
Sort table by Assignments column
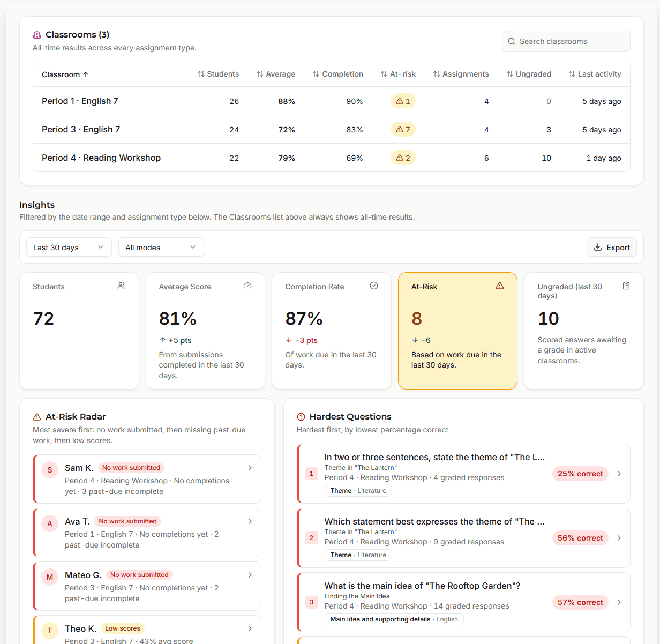click(461, 74)
